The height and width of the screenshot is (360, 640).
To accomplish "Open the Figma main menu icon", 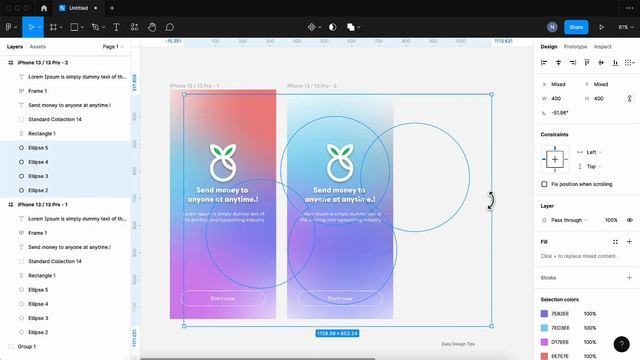I will click(x=9, y=27).
